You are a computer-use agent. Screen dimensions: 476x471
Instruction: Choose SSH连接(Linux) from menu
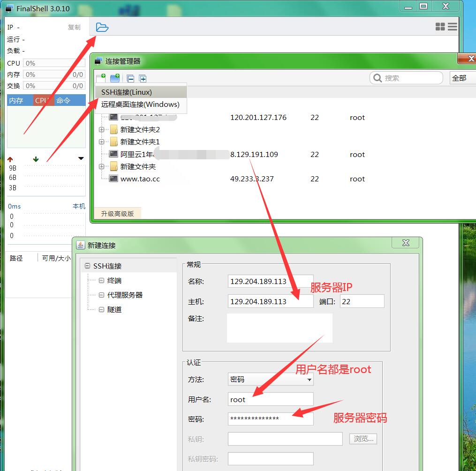pyautogui.click(x=127, y=92)
